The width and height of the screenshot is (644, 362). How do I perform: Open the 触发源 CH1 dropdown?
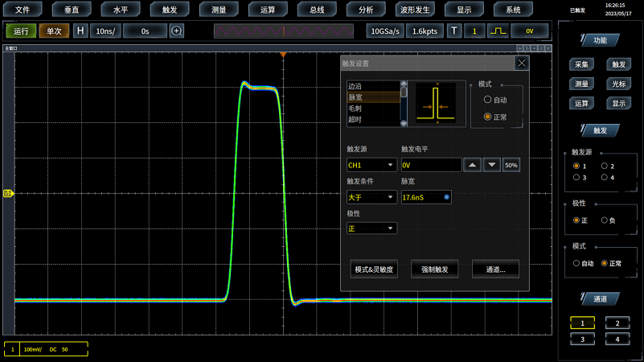[x=371, y=165]
